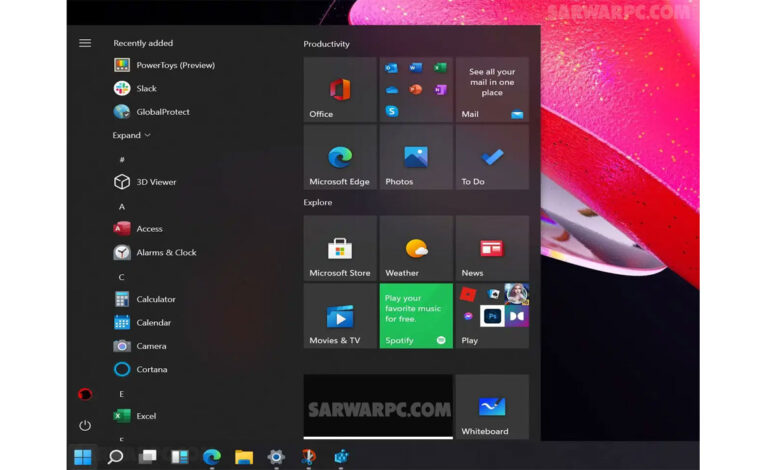Click the user account avatar
The image size is (780, 470).
click(85, 394)
